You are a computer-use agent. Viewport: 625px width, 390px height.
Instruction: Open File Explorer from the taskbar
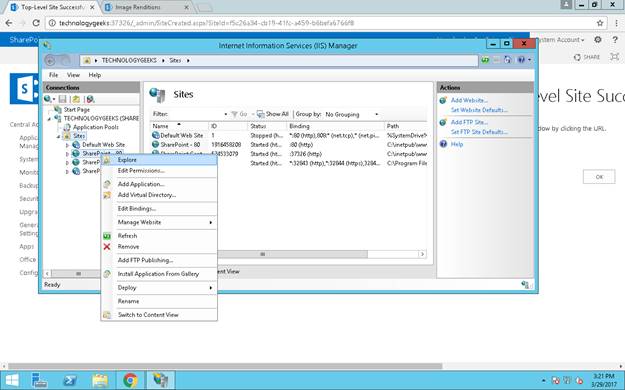(x=100, y=380)
